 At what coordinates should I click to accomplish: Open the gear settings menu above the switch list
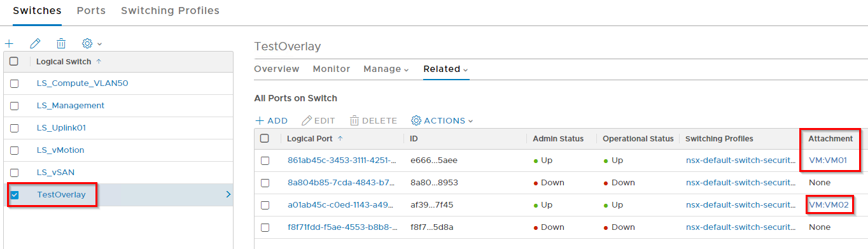click(x=92, y=43)
